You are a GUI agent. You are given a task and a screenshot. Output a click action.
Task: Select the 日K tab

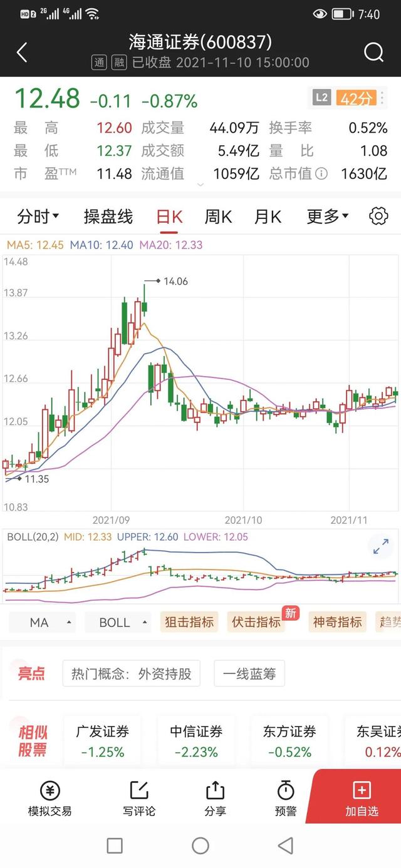(x=169, y=217)
